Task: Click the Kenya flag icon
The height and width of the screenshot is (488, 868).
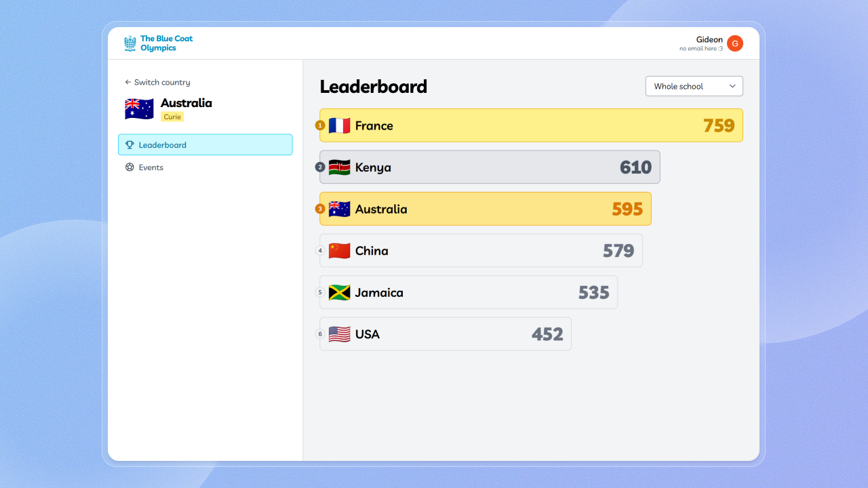Action: tap(339, 167)
